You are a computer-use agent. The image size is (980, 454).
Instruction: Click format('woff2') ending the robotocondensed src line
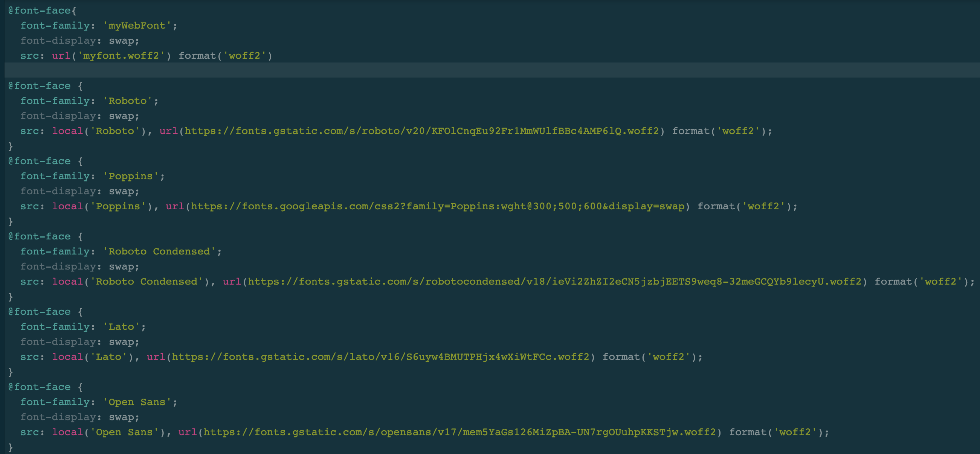921,281
